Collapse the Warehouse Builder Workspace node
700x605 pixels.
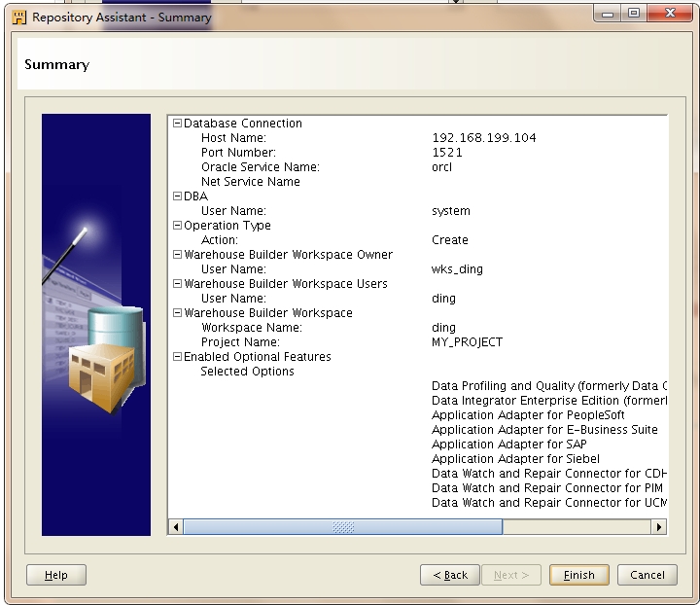(x=177, y=312)
